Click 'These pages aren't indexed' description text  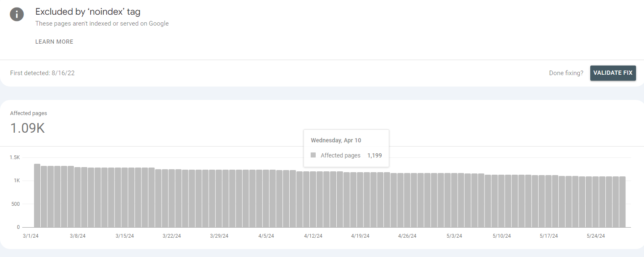point(102,24)
